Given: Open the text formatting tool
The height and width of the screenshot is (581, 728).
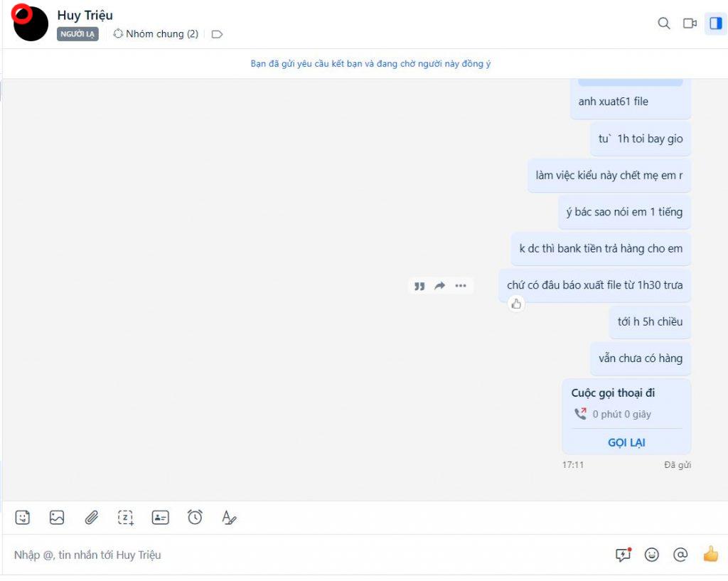Looking at the screenshot, I should pos(229,517).
